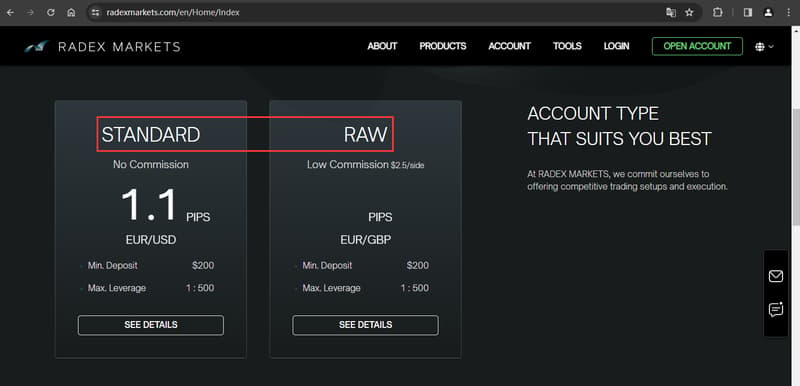
Task: Toggle the browser side panel icon
Action: [x=748, y=13]
